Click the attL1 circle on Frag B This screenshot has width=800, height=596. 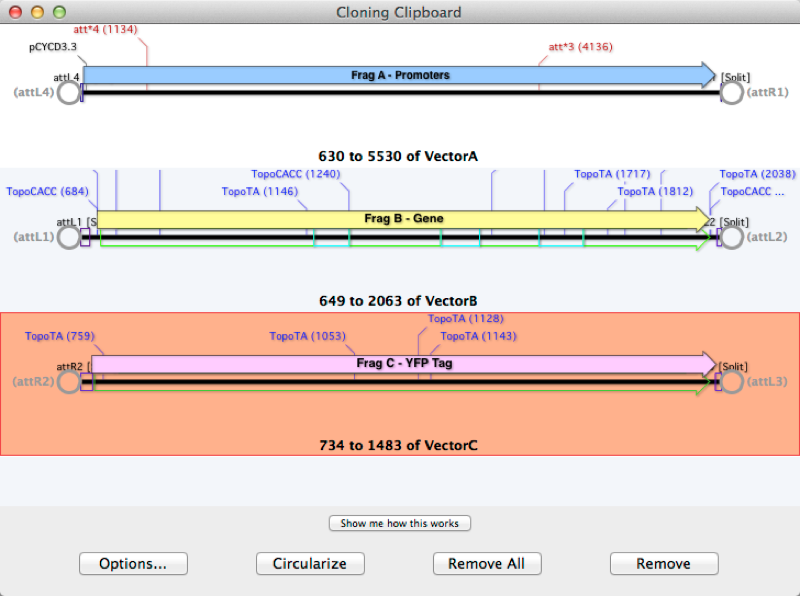pyautogui.click(x=68, y=237)
